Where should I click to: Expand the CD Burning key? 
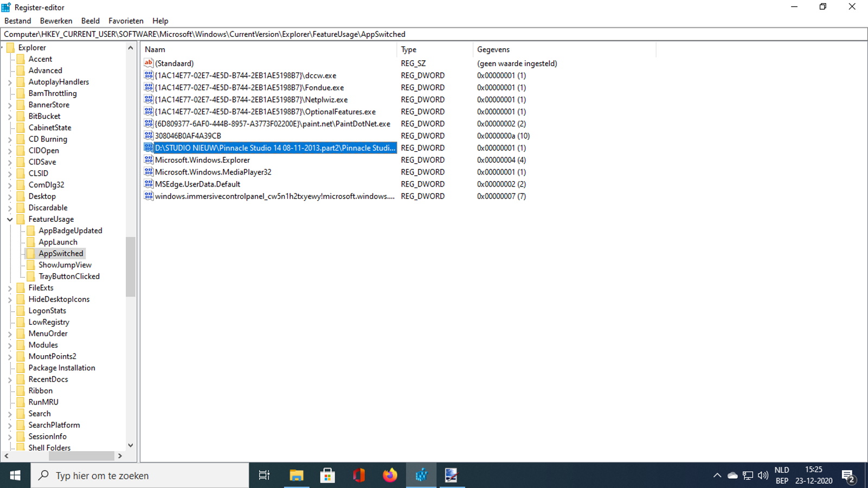[10, 139]
